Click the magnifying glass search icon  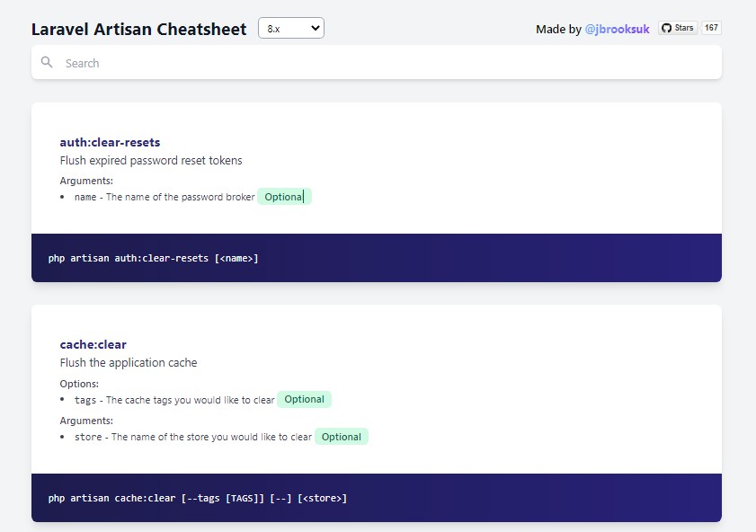pos(47,62)
